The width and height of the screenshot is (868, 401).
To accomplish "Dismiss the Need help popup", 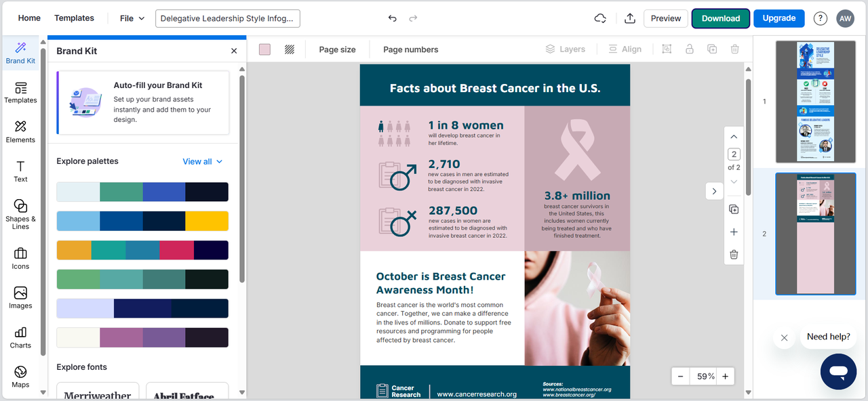I will pos(784,337).
